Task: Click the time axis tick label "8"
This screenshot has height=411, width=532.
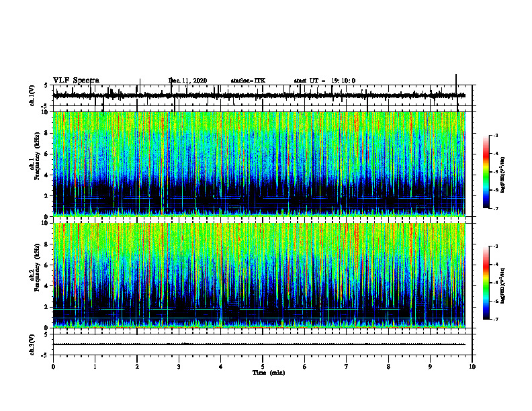Action: (388, 367)
